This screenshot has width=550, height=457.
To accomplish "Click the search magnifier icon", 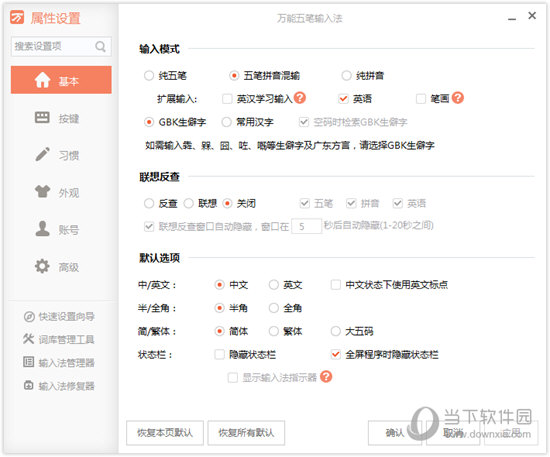I will [x=100, y=46].
